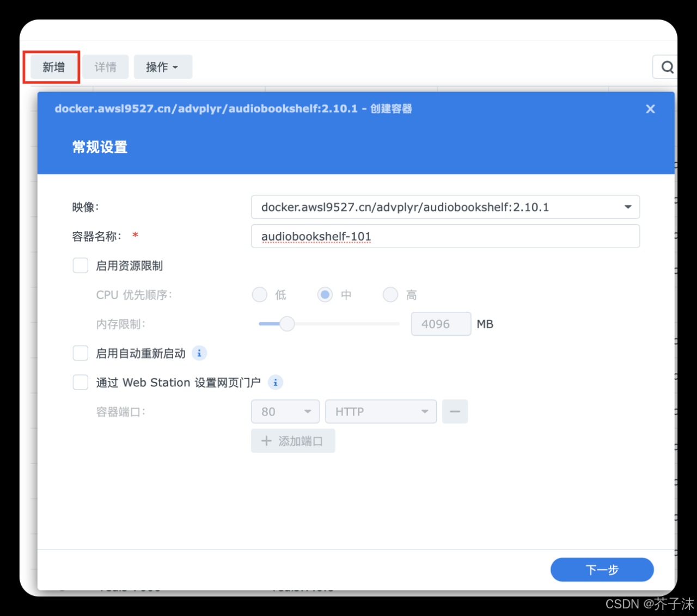The width and height of the screenshot is (697, 616).
Task: Click info icon beside 启用自动重新启动
Action: 199,353
